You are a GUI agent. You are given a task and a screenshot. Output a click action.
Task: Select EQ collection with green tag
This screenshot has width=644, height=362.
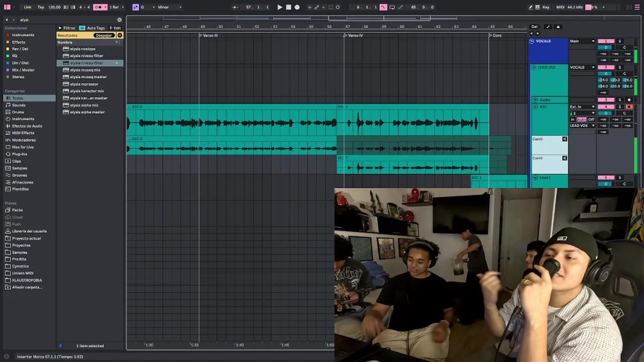pyautogui.click(x=15, y=56)
